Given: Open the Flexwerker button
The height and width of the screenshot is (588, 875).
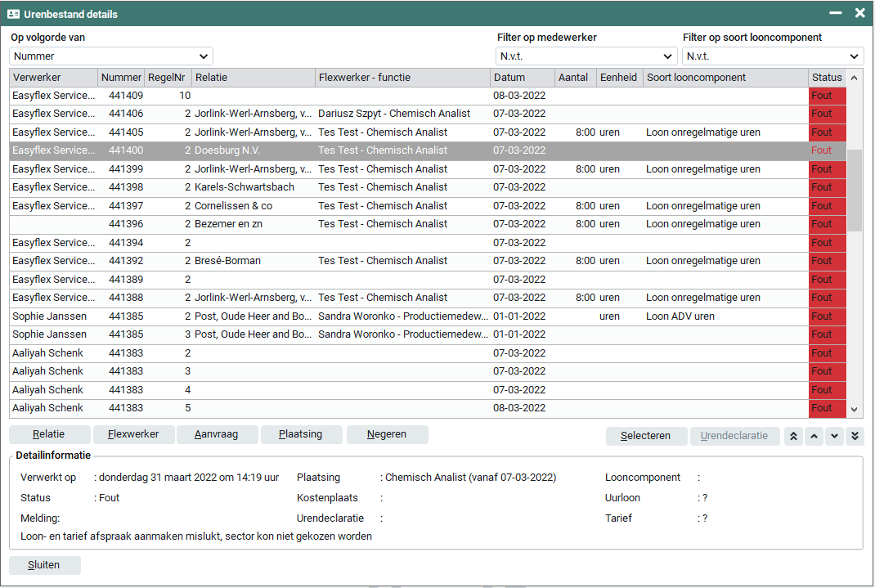Looking at the screenshot, I should (133, 434).
